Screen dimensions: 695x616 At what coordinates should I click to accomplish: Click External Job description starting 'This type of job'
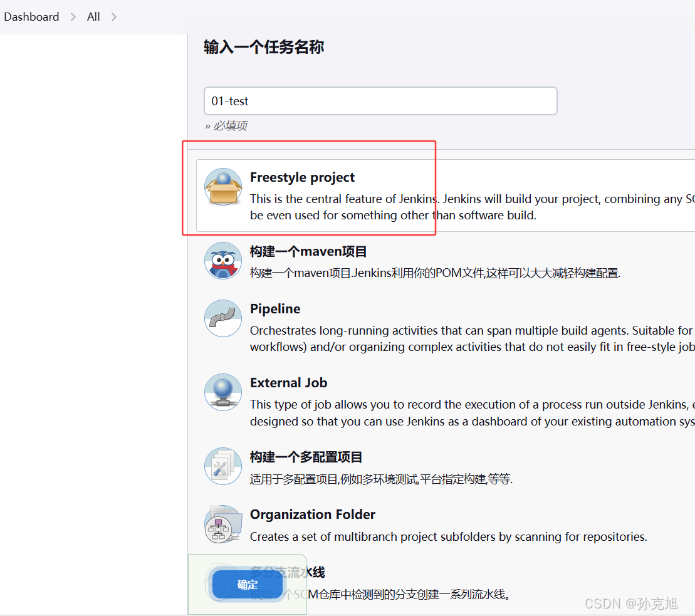pos(472,413)
